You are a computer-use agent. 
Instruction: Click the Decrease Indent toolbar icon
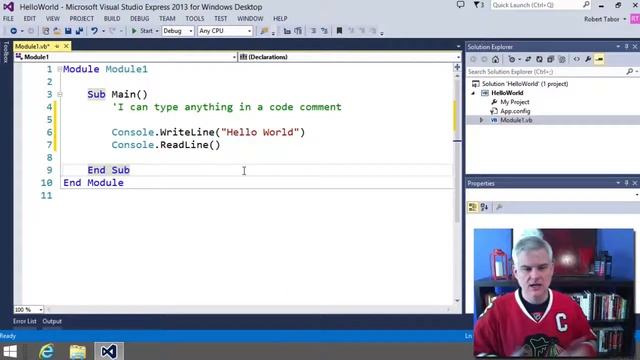pos(287,31)
